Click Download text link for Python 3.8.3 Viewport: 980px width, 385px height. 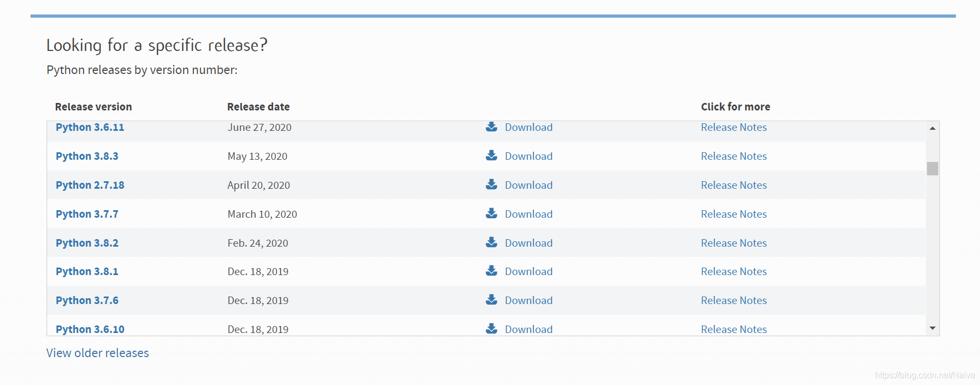coord(529,156)
